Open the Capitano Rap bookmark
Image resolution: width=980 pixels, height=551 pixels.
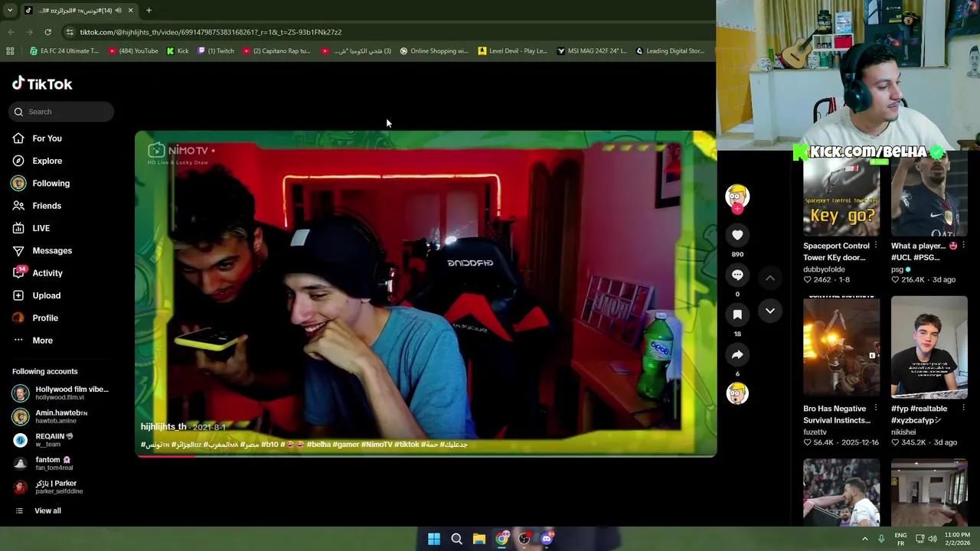click(x=276, y=51)
